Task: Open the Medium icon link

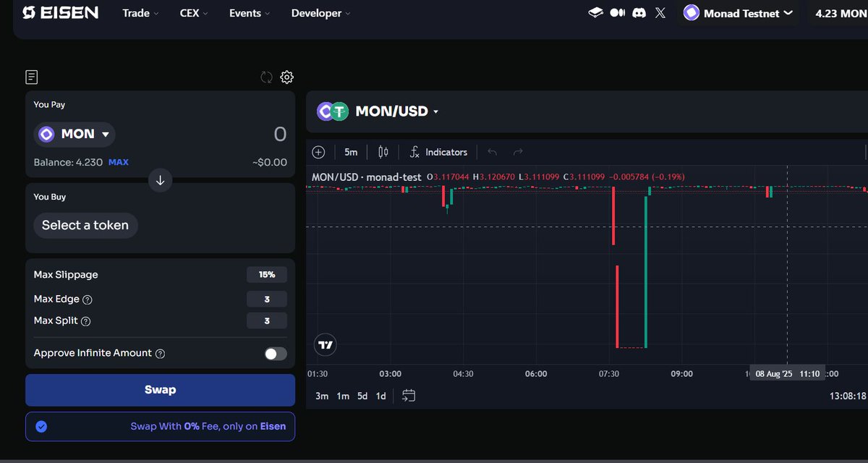Action: pos(617,13)
